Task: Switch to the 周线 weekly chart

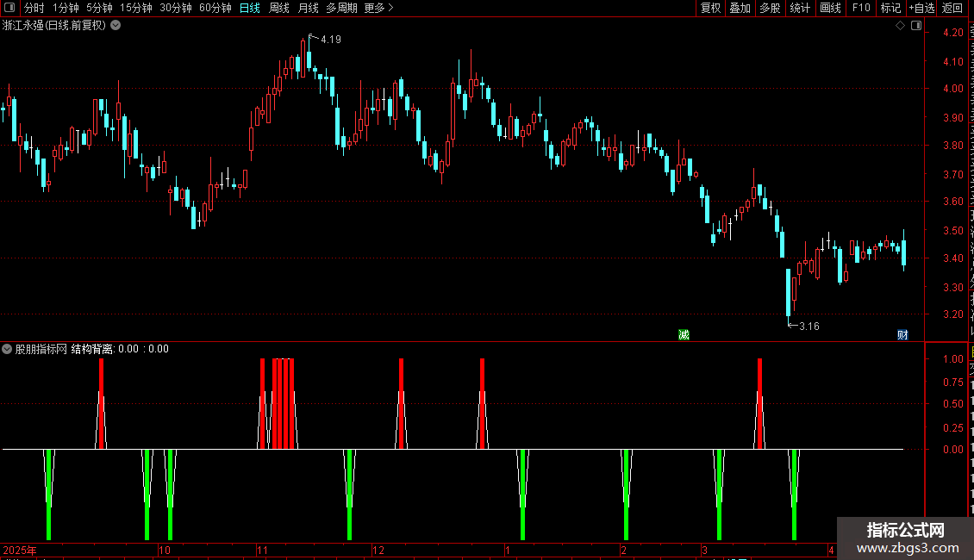Action: [279, 8]
